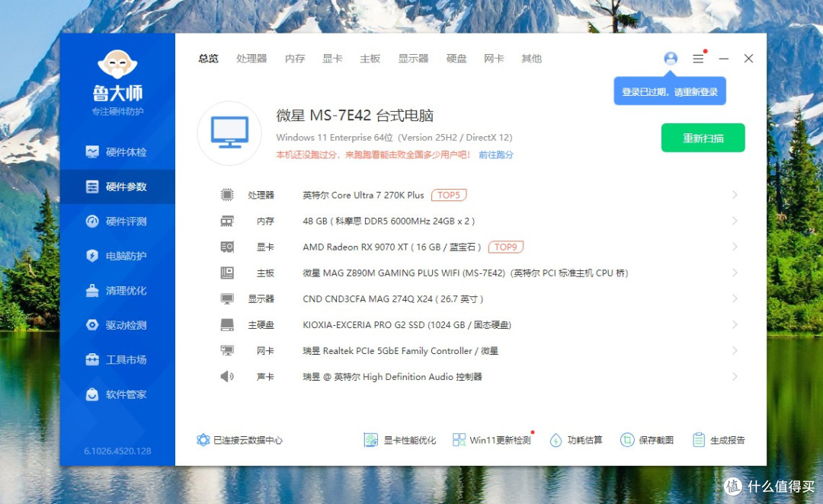Switch to the 网卡 tab

point(494,59)
